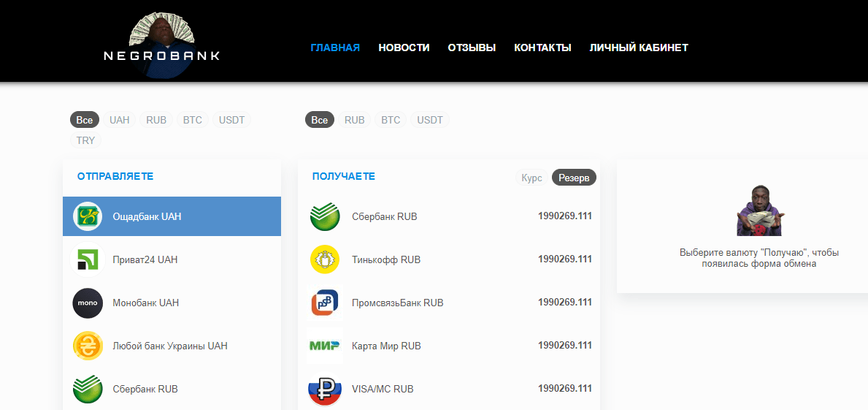Open the Контакты page

(542, 48)
